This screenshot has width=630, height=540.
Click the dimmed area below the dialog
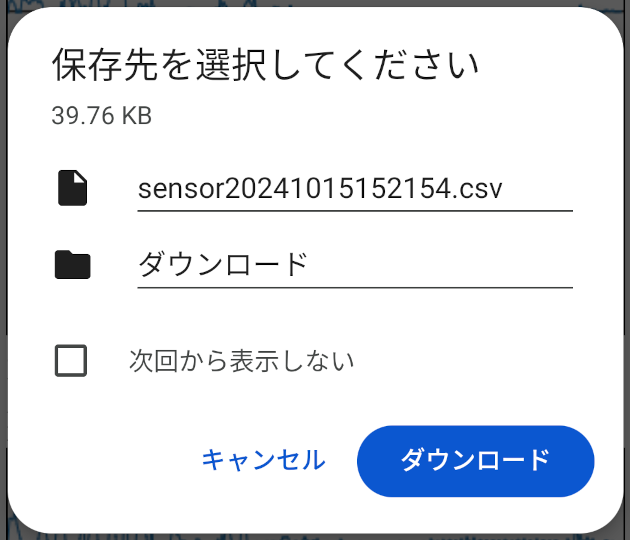point(315,536)
